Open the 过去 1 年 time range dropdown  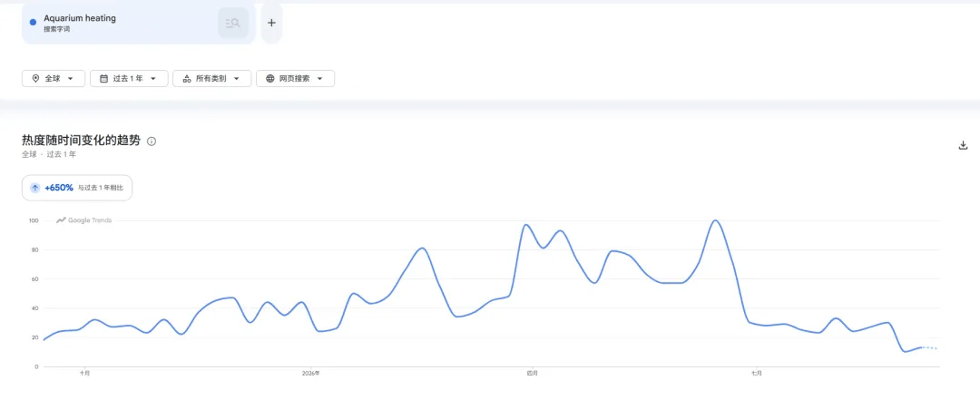129,79
